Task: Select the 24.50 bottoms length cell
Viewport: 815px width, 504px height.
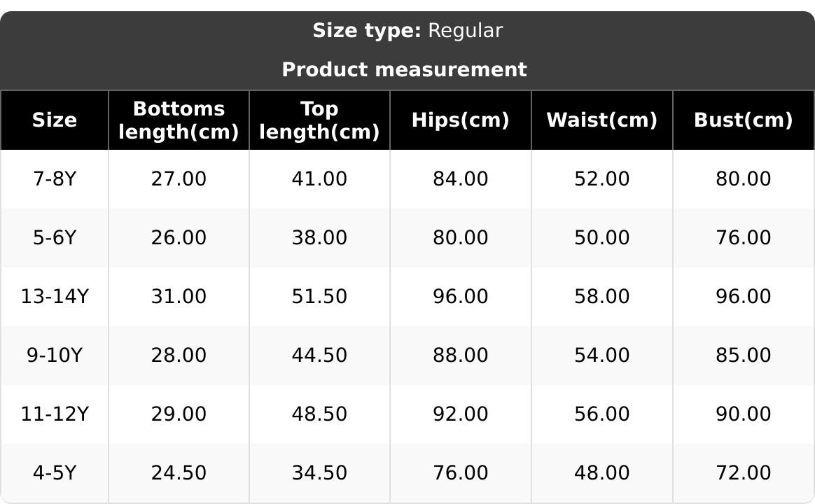Action: [179, 473]
